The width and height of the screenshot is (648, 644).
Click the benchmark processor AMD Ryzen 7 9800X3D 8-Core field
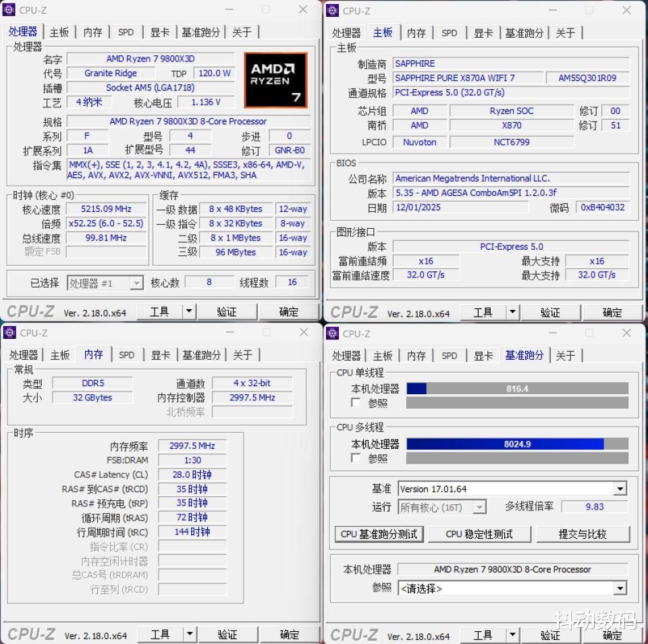512,569
